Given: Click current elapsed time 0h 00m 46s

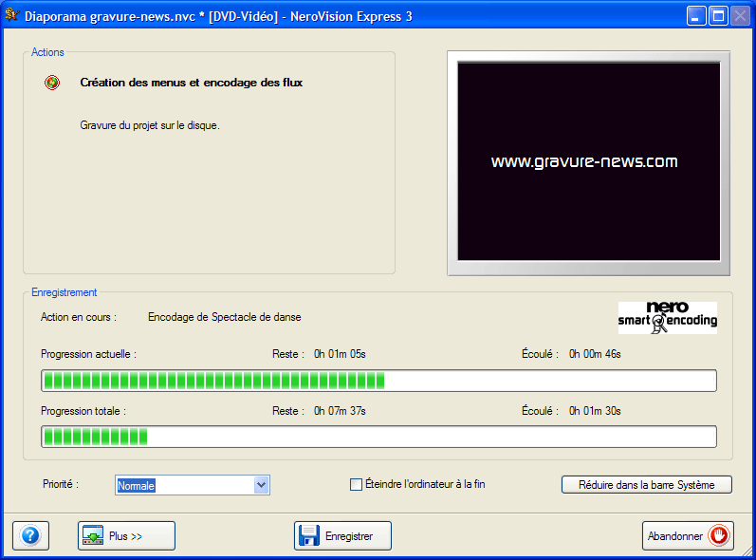Looking at the screenshot, I should click(595, 354).
